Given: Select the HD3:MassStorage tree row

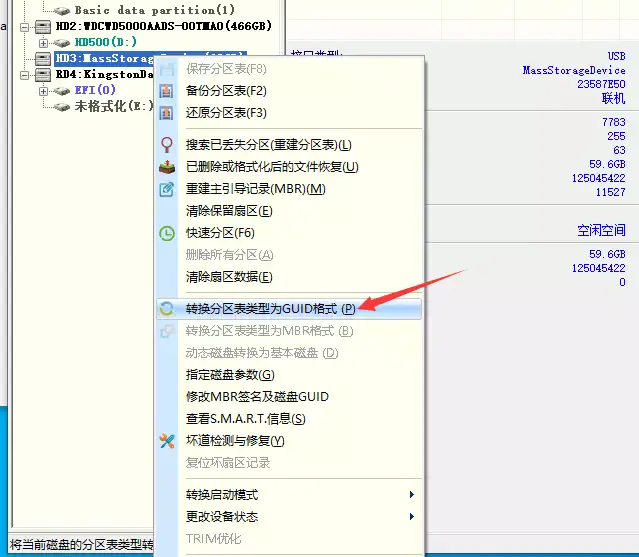Looking at the screenshot, I should [x=104, y=59].
